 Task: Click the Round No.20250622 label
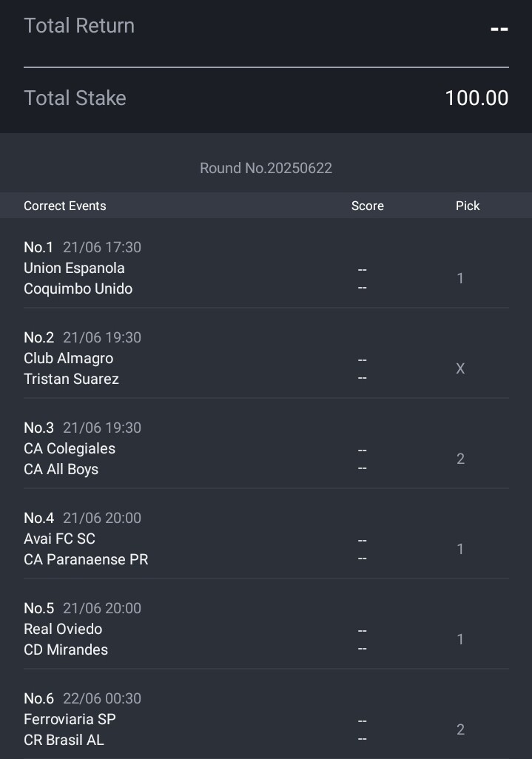point(266,168)
